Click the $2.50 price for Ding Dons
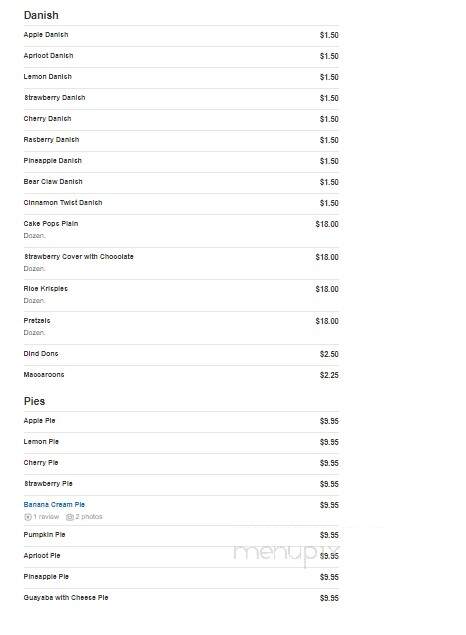 tap(329, 354)
